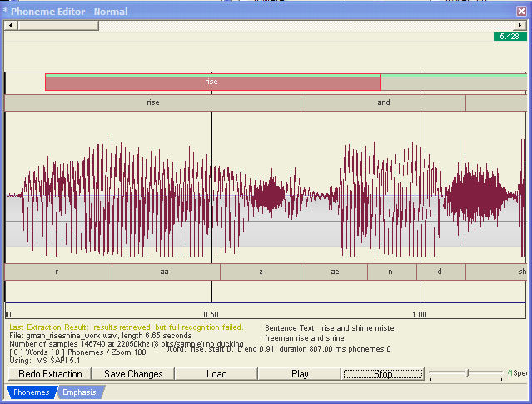
Task: Click the green 5.428 time indicator
Action: click(x=510, y=37)
